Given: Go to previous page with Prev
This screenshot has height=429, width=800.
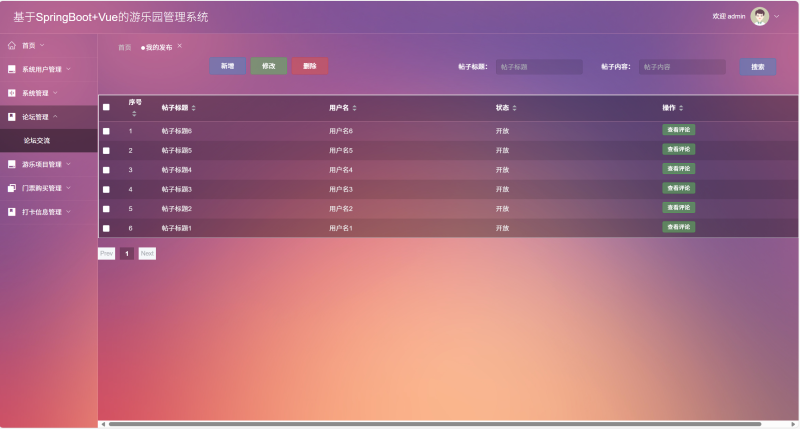Looking at the screenshot, I should point(106,254).
